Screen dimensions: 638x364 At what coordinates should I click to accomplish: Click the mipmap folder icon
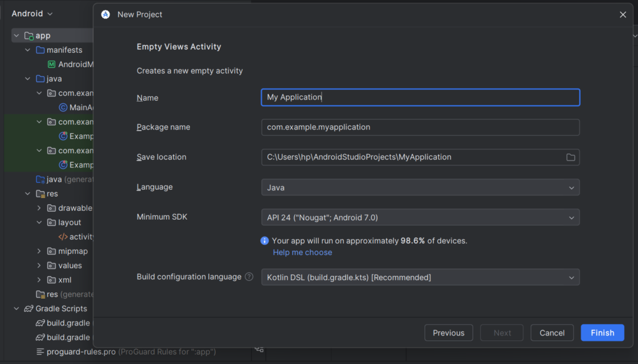coord(51,251)
